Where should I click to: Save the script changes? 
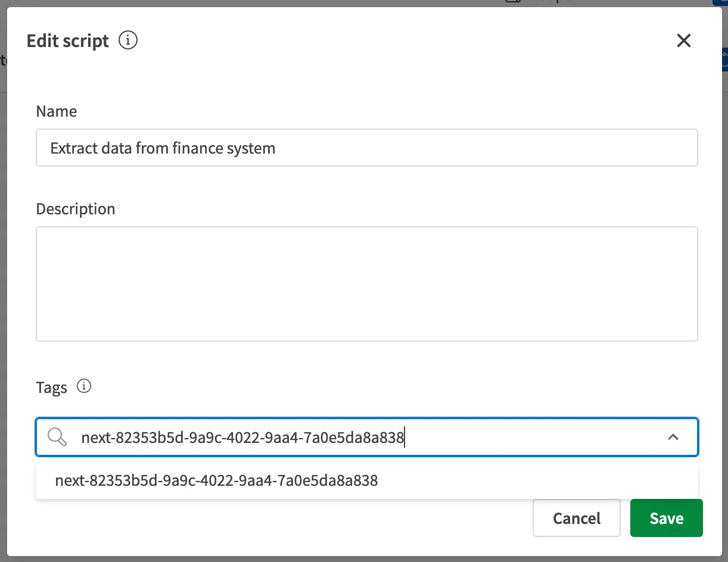pyautogui.click(x=666, y=518)
